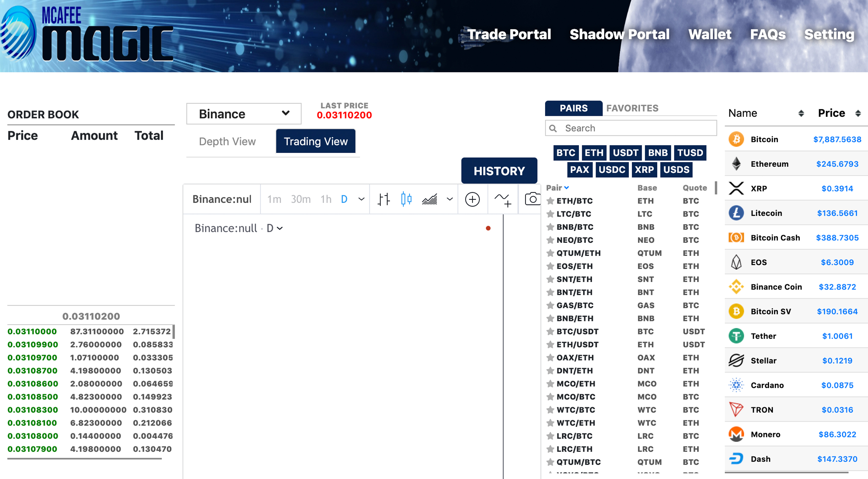This screenshot has height=479, width=868.
Task: Set chart interval to 30m
Action: [x=301, y=199]
